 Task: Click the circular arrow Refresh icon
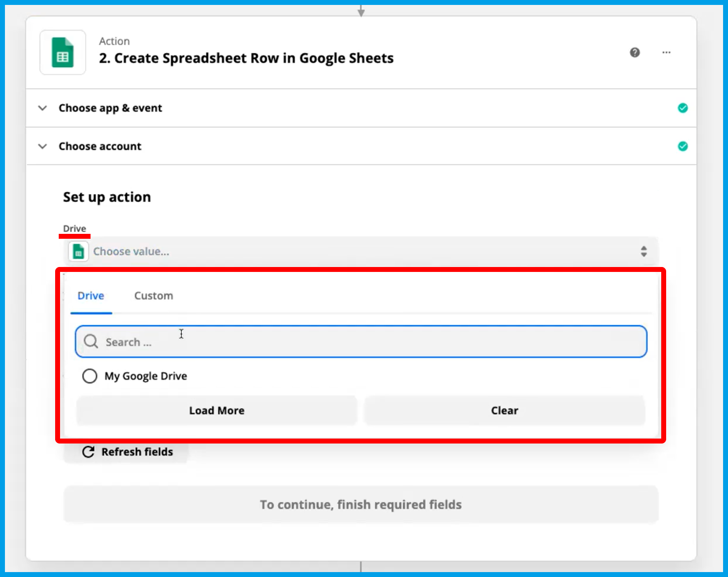88,452
